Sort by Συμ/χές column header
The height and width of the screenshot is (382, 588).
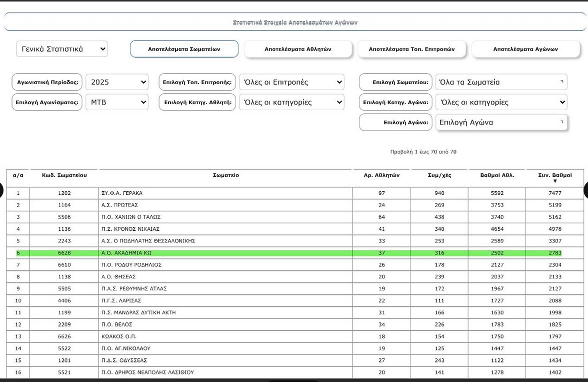[439, 175]
